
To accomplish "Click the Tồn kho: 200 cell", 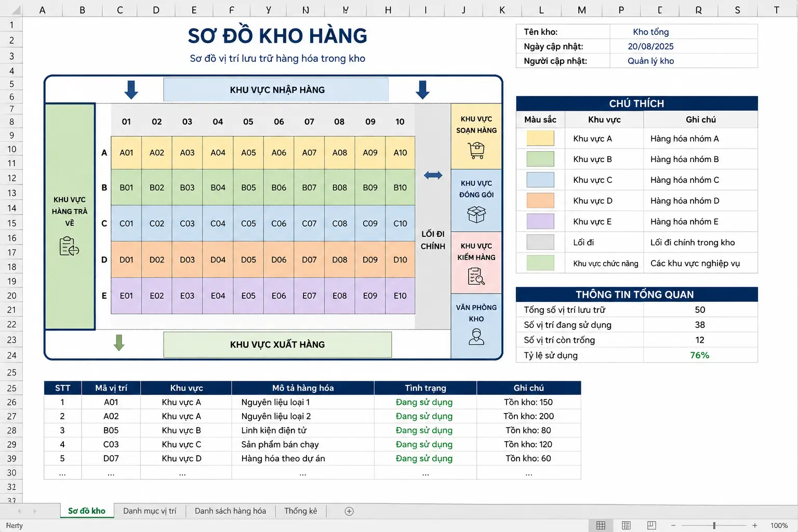I will click(528, 416).
